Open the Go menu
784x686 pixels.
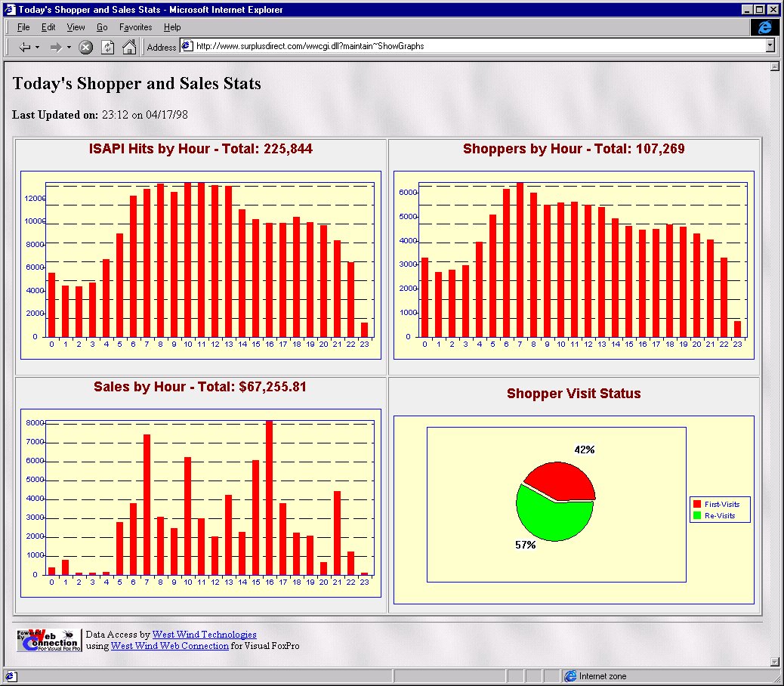click(x=102, y=27)
